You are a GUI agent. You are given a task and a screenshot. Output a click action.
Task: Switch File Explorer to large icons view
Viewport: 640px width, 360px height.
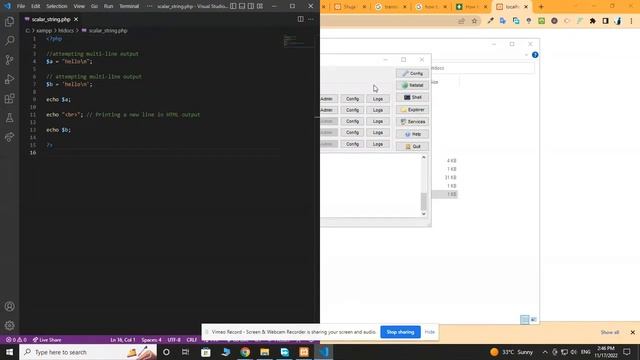pos(533,320)
